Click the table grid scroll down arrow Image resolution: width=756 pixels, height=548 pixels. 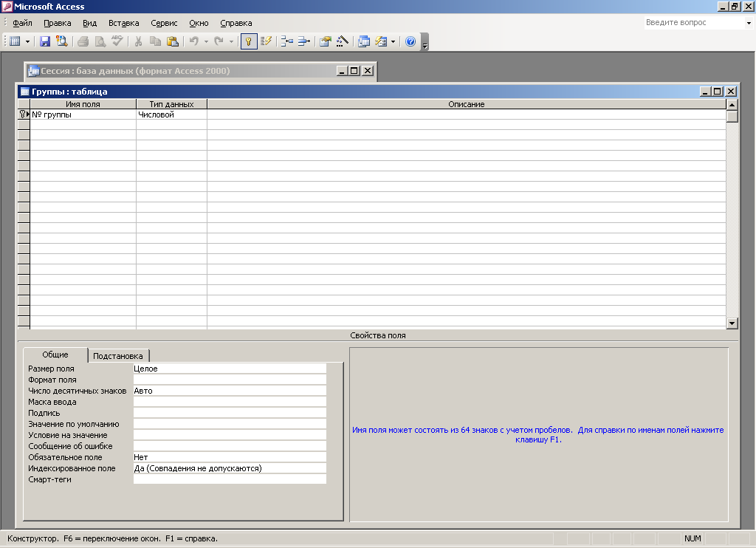[x=732, y=323]
